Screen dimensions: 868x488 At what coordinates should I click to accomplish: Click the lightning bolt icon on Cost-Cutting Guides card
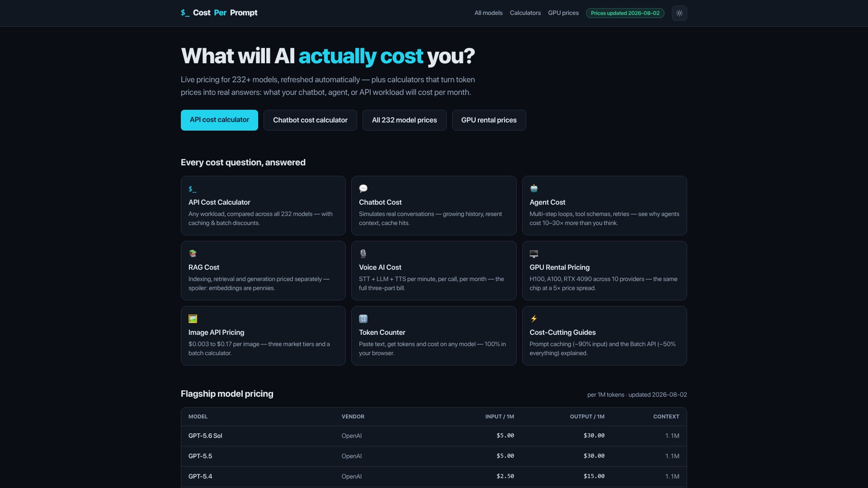point(534,319)
